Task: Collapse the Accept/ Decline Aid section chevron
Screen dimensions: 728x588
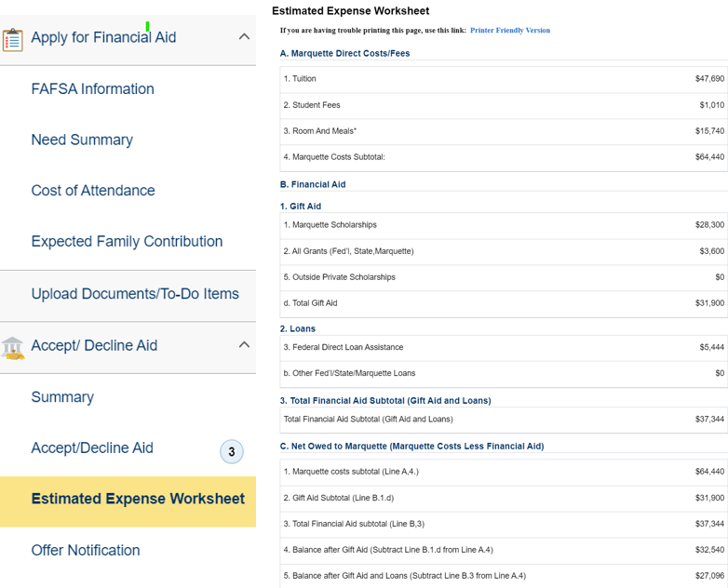Action: point(244,345)
